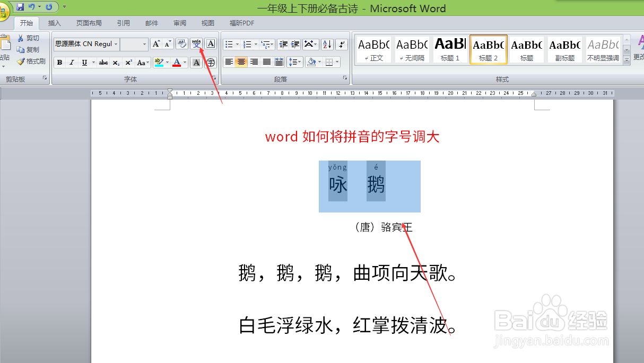Align text left
The width and height of the screenshot is (644, 363).
[229, 62]
